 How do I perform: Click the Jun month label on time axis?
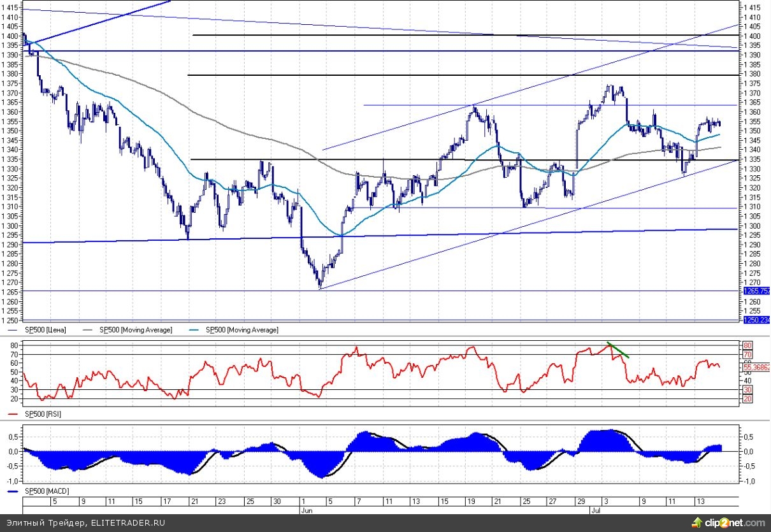[305, 510]
